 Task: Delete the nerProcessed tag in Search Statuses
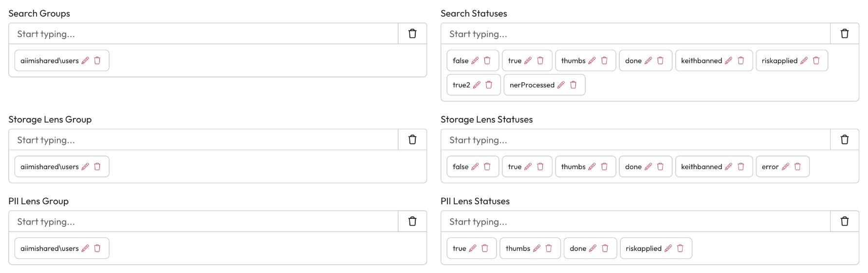tap(573, 85)
